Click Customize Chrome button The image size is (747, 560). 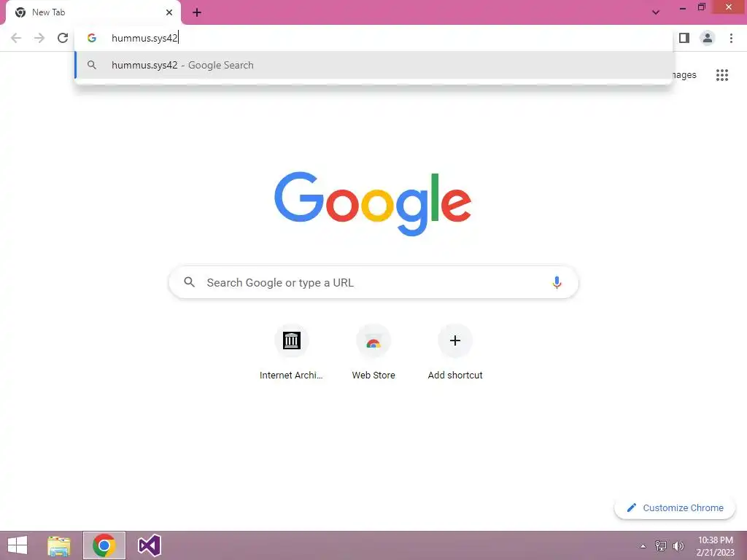(x=675, y=507)
